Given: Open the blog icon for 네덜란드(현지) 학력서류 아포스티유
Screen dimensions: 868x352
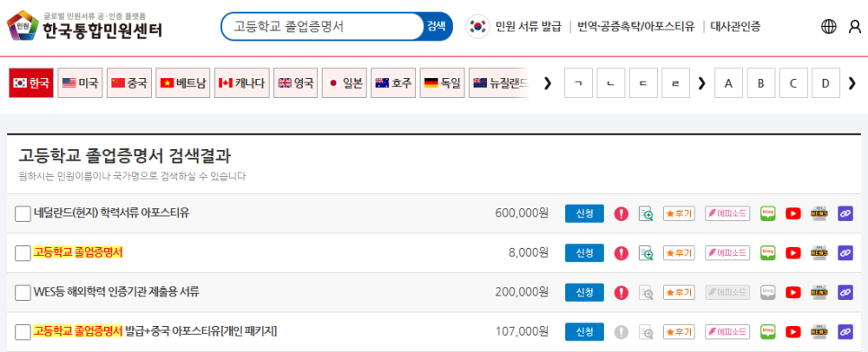Looking at the screenshot, I should pos(767,213).
